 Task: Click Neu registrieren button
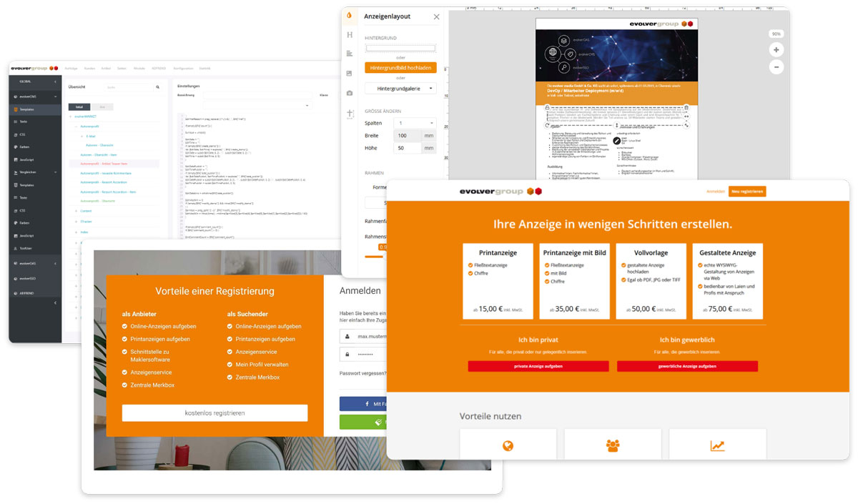coord(747,192)
